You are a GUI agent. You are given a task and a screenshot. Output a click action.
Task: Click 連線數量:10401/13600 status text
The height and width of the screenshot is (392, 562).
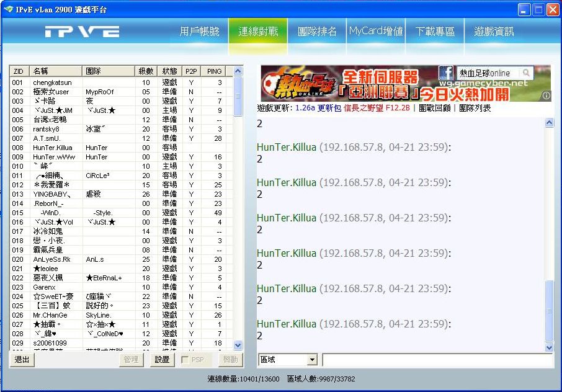243,379
